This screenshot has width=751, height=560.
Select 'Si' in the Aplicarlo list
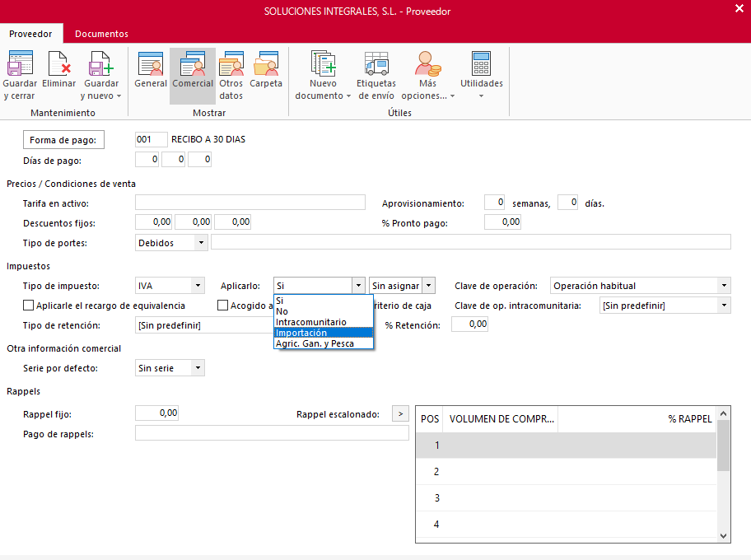pyautogui.click(x=324, y=301)
